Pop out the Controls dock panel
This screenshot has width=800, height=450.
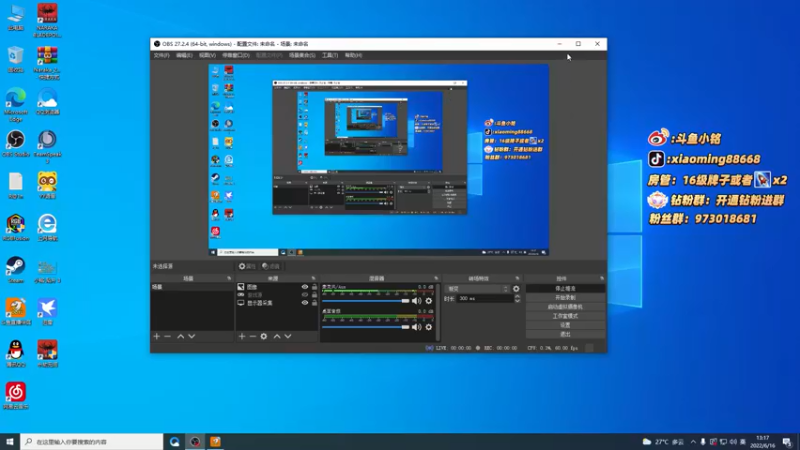602,279
